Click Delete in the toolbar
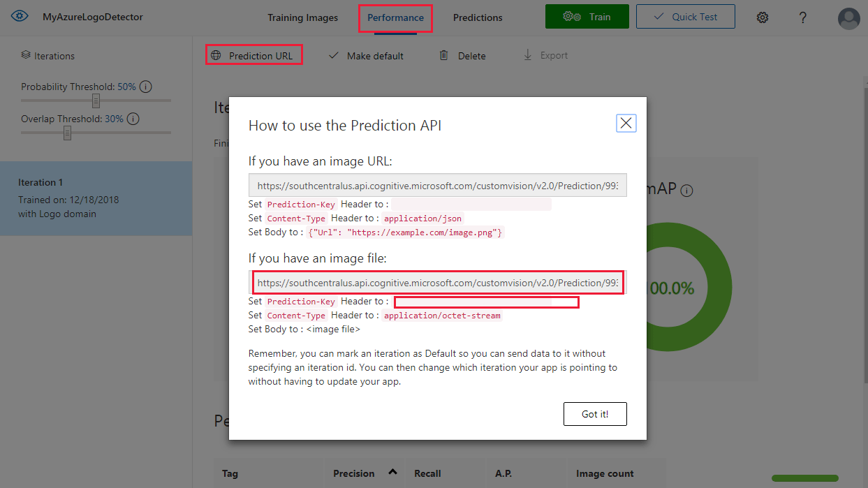 tap(462, 55)
